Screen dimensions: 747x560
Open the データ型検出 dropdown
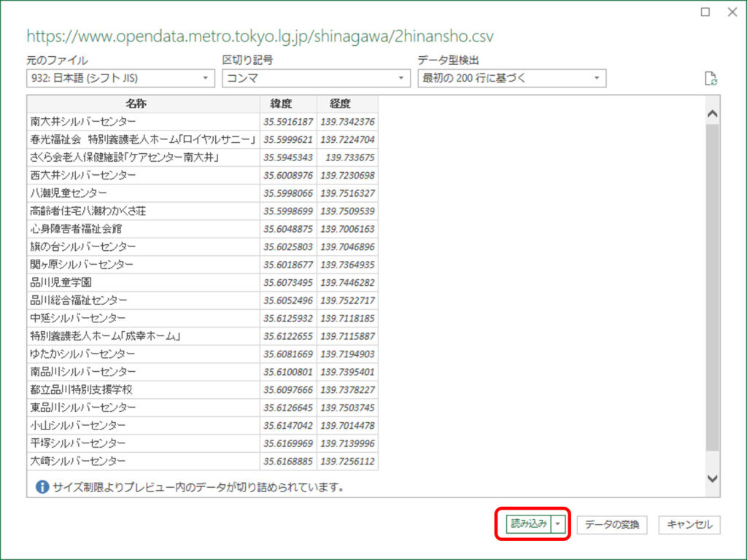pyautogui.click(x=511, y=78)
